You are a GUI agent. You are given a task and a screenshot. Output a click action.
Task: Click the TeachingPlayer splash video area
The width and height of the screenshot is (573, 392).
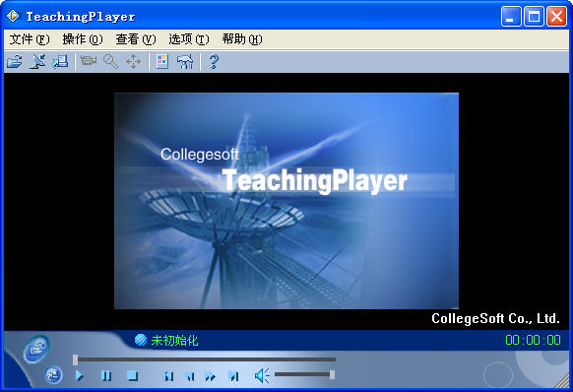tap(286, 201)
